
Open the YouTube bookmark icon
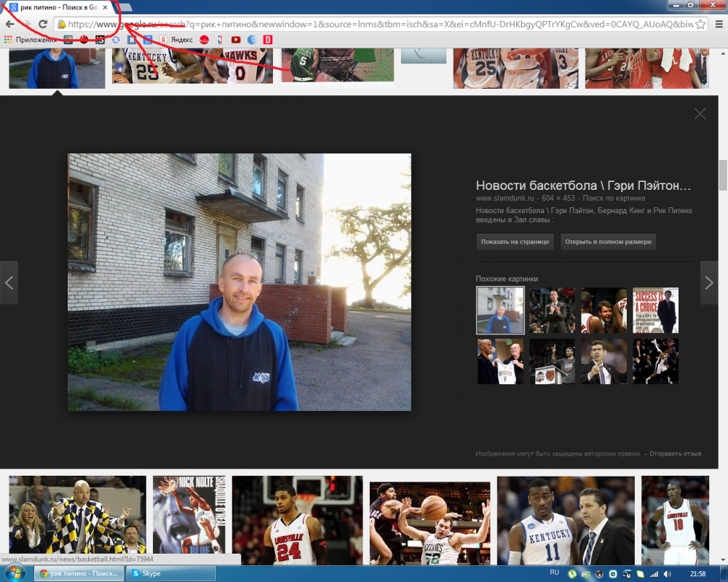[236, 39]
